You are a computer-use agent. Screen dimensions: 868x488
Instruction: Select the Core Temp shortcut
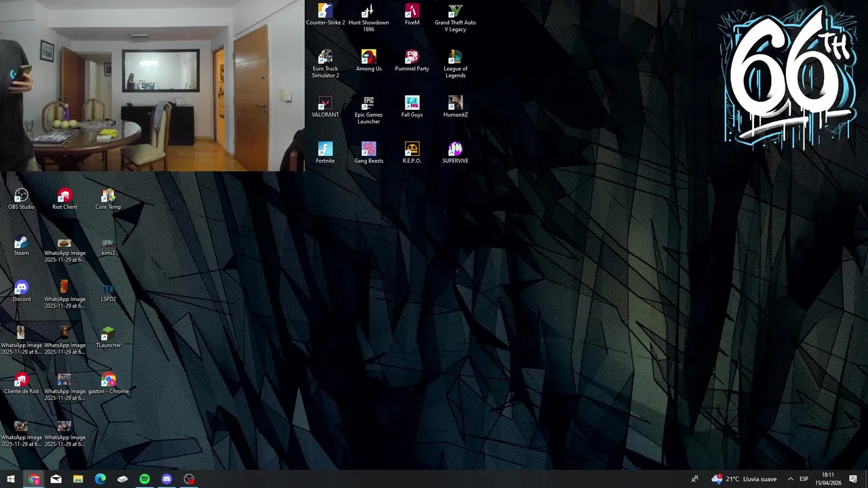(x=108, y=199)
